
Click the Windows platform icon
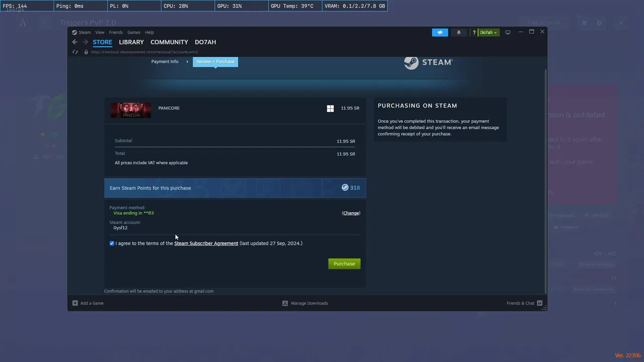click(x=330, y=109)
